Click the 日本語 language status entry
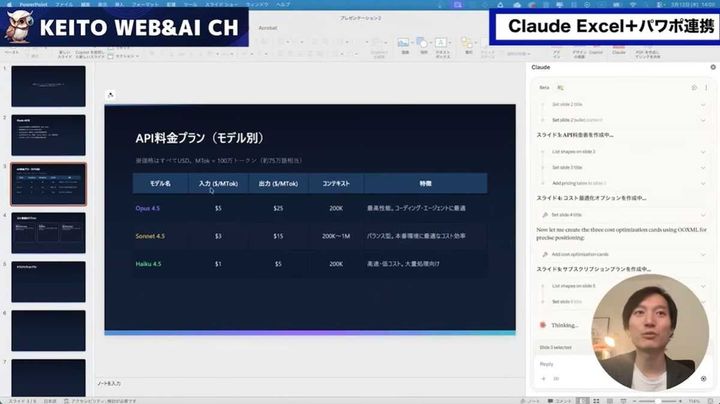The width and height of the screenshot is (720, 404). pyautogui.click(x=50, y=401)
